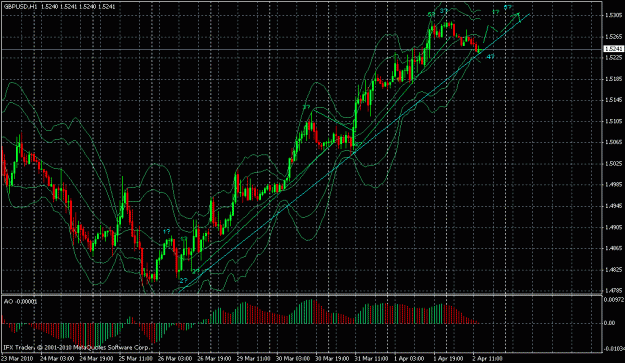
Task: Click the 1.4825 price axis label
Action: (613, 270)
